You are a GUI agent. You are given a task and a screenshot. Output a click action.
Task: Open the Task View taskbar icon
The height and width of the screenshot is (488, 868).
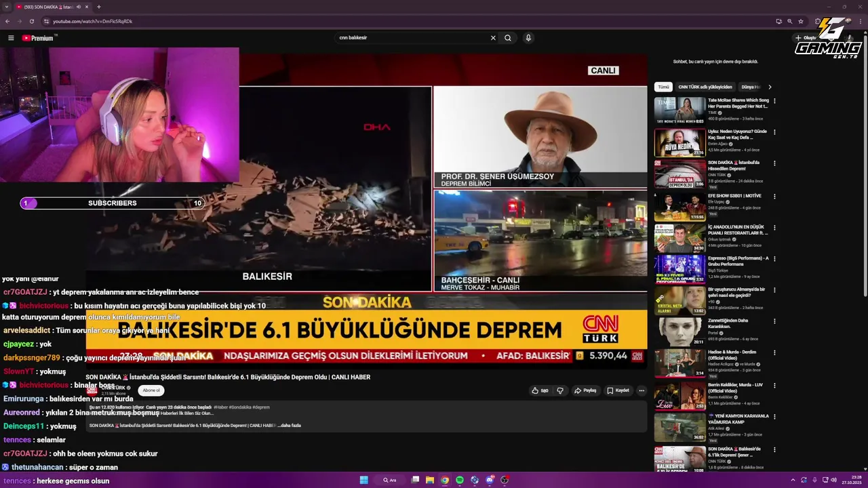[x=415, y=480]
